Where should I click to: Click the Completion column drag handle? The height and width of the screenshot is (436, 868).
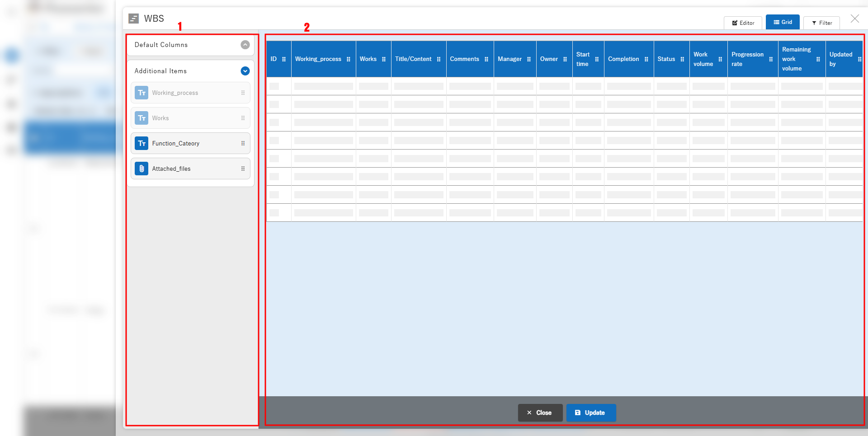[x=646, y=59]
